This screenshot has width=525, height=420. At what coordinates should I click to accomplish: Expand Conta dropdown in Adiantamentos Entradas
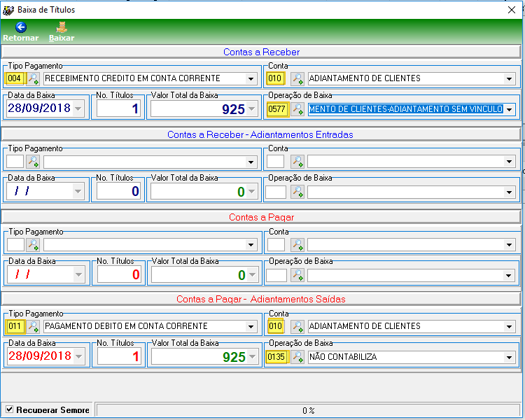(x=509, y=162)
